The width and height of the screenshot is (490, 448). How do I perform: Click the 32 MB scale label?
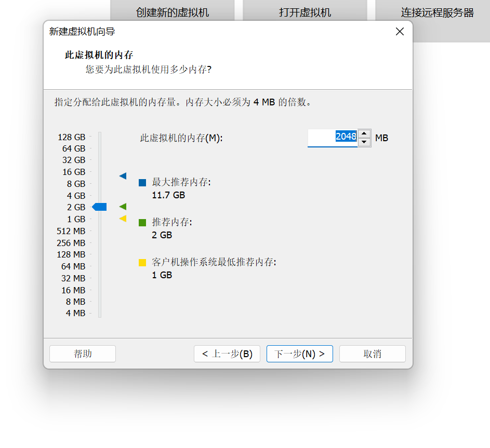(73, 278)
